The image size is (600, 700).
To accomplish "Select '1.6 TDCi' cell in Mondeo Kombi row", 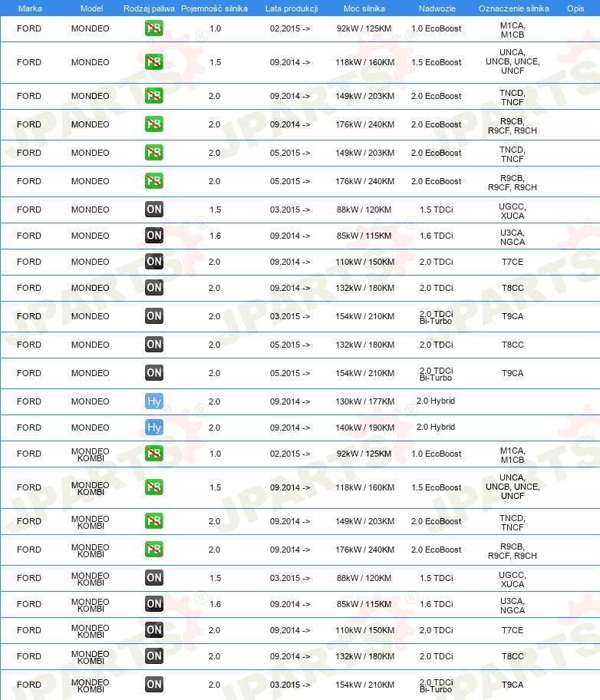I will click(436, 604).
